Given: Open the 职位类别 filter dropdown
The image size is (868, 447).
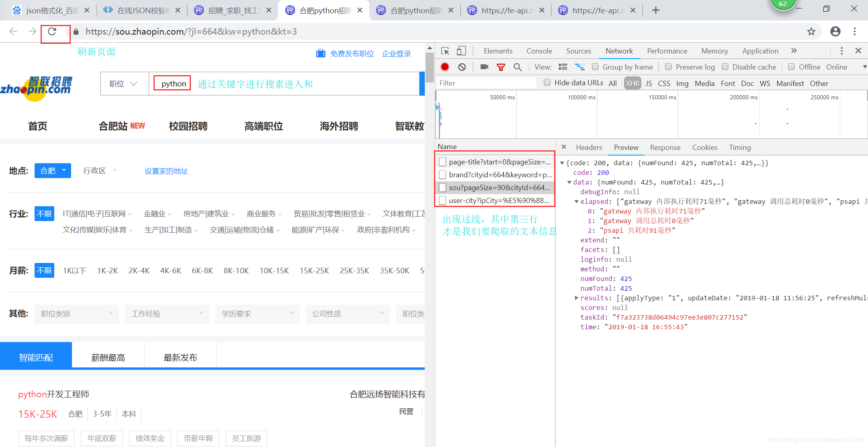Looking at the screenshot, I should (x=77, y=314).
